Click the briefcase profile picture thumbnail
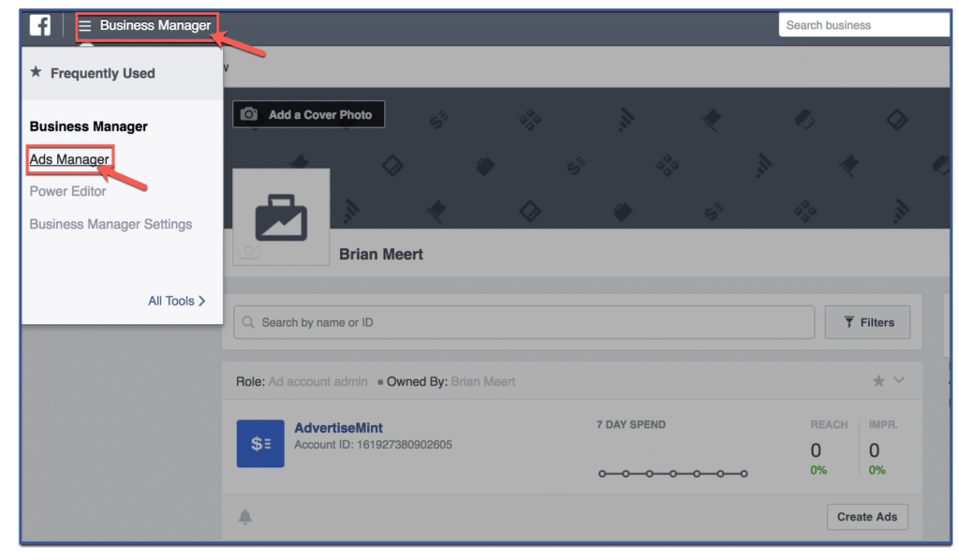Image resolution: width=959 pixels, height=560 pixels. pyautogui.click(x=281, y=217)
